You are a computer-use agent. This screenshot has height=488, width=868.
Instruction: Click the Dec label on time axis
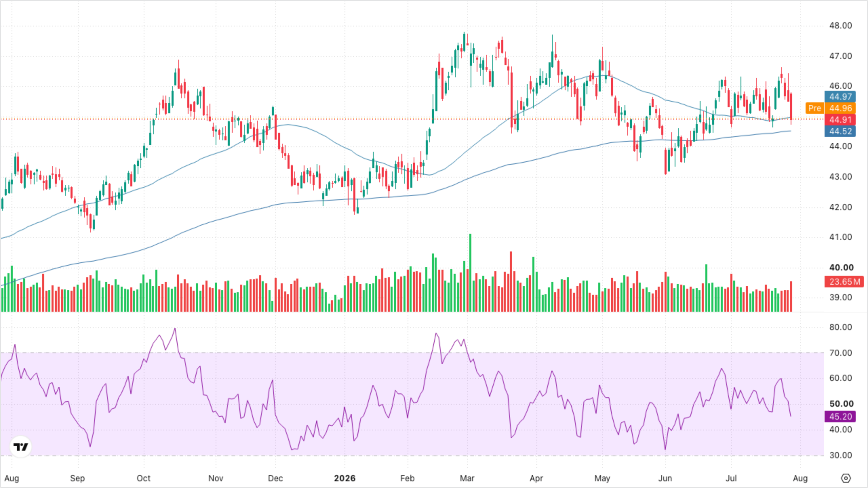coord(275,478)
